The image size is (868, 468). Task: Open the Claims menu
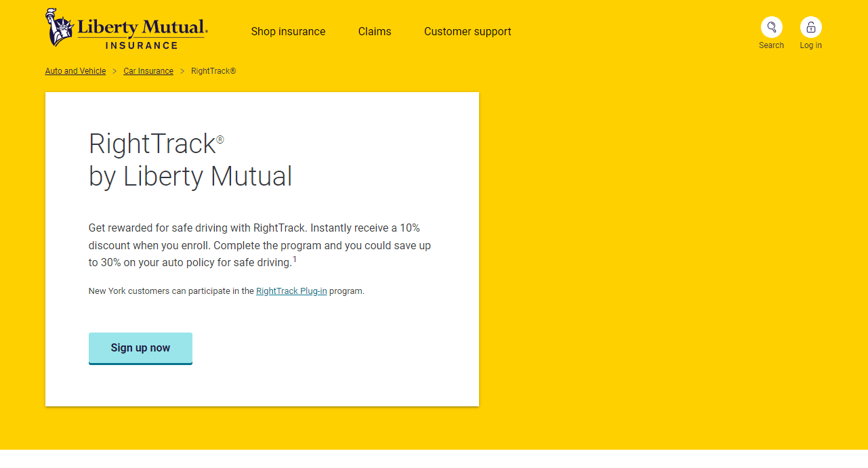[375, 31]
